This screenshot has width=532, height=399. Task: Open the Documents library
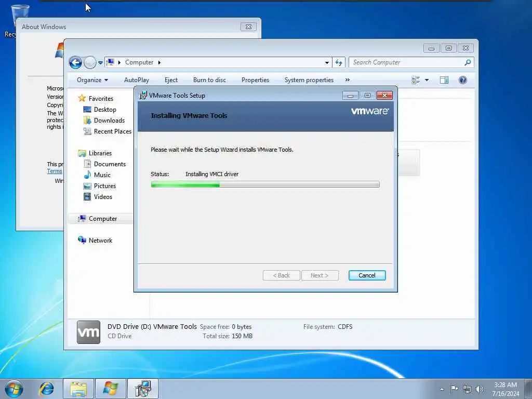tap(110, 164)
